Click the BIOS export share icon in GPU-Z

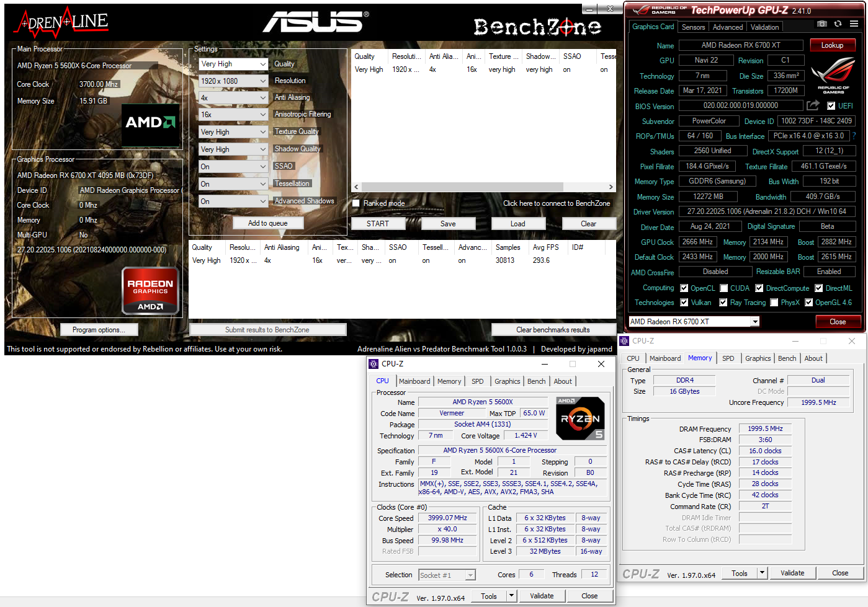point(813,105)
